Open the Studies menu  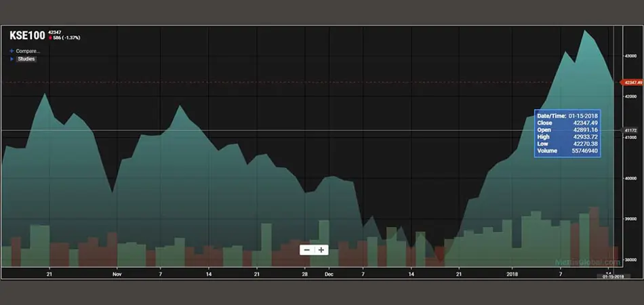click(26, 59)
